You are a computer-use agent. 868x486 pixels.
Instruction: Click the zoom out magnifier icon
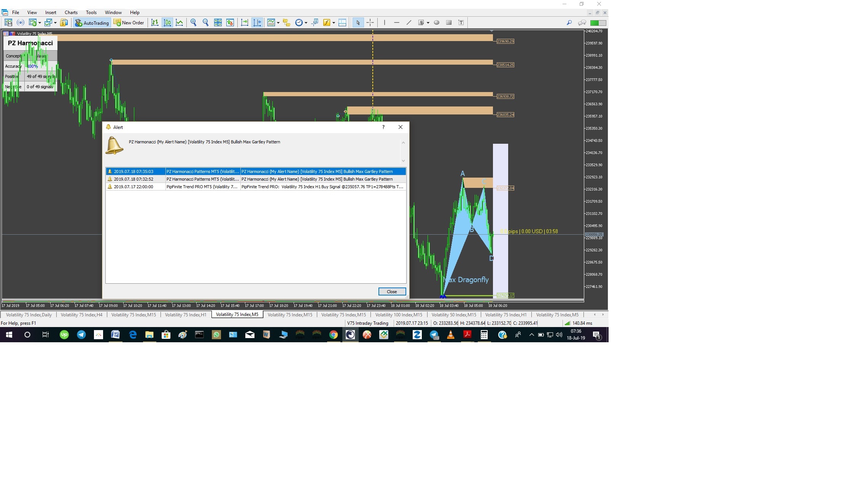(206, 23)
